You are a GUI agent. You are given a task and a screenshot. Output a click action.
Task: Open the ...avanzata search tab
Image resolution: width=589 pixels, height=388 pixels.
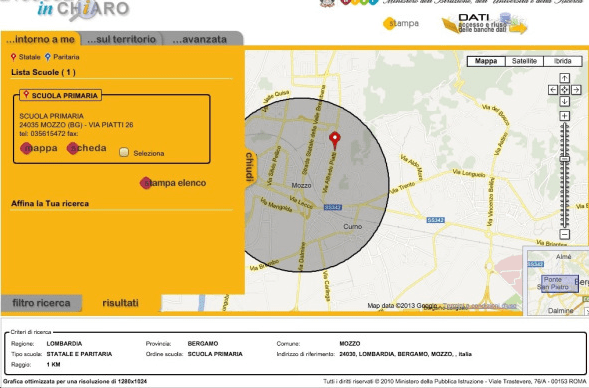200,39
